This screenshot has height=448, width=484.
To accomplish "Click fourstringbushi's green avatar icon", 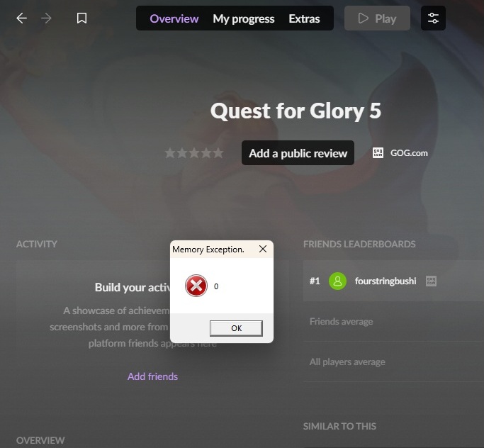I will (x=337, y=281).
